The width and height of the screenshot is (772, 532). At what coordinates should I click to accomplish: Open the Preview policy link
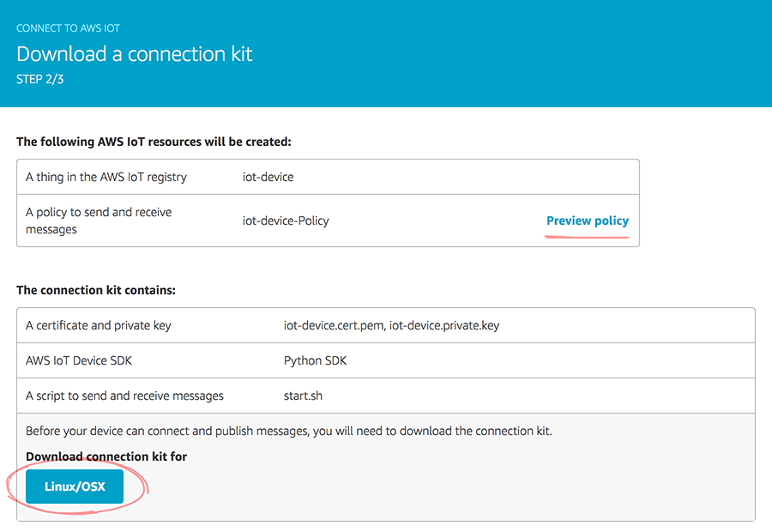[x=588, y=221]
